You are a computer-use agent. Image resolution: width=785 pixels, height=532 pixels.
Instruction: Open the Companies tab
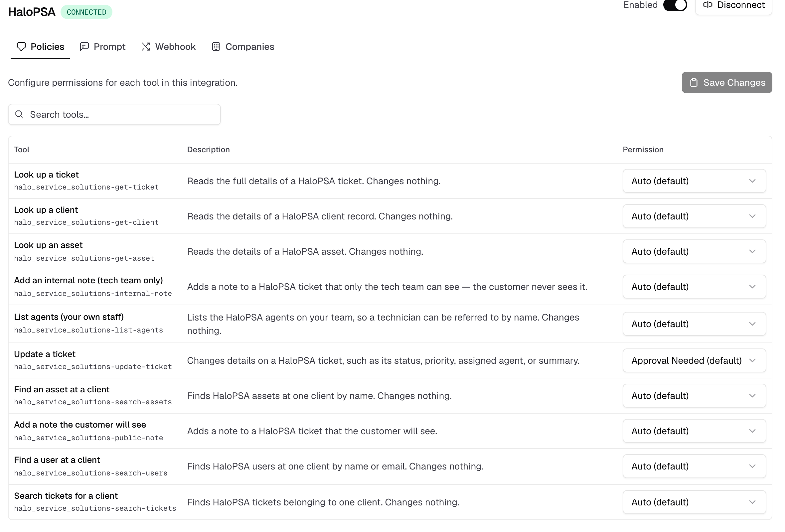[x=243, y=47]
